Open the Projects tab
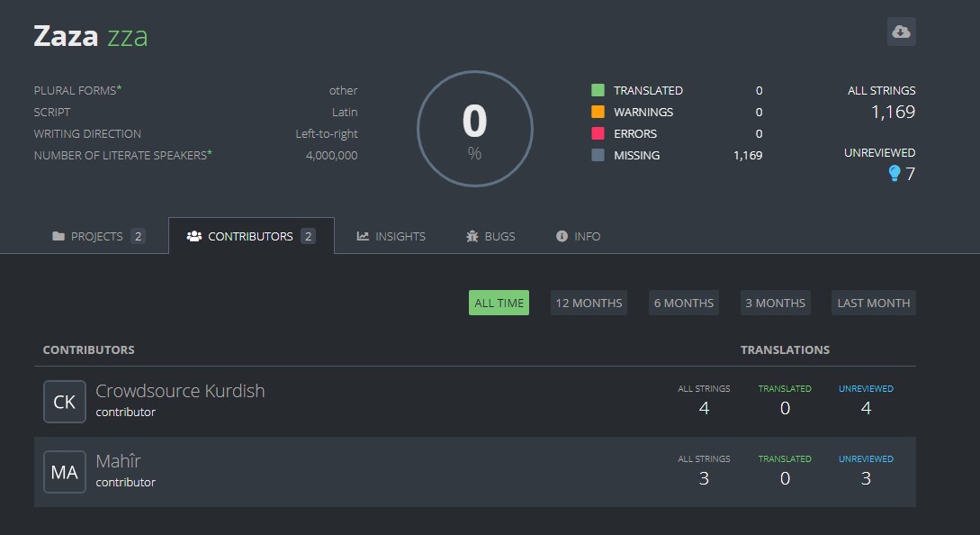The height and width of the screenshot is (535, 980). click(x=97, y=235)
